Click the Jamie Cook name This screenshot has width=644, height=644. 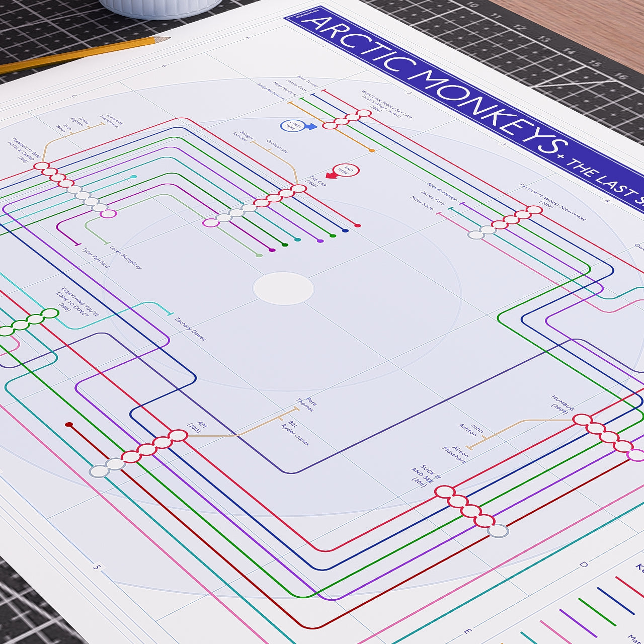point(296,85)
